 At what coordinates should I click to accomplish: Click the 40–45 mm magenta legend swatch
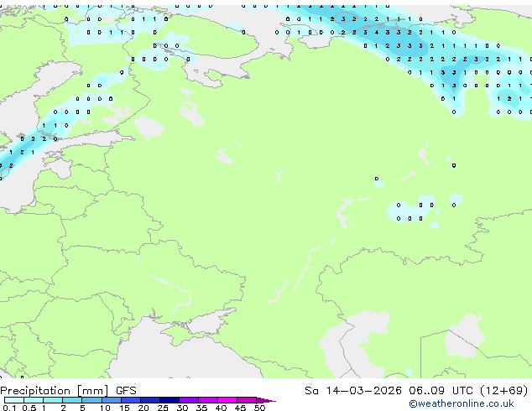[227, 400]
